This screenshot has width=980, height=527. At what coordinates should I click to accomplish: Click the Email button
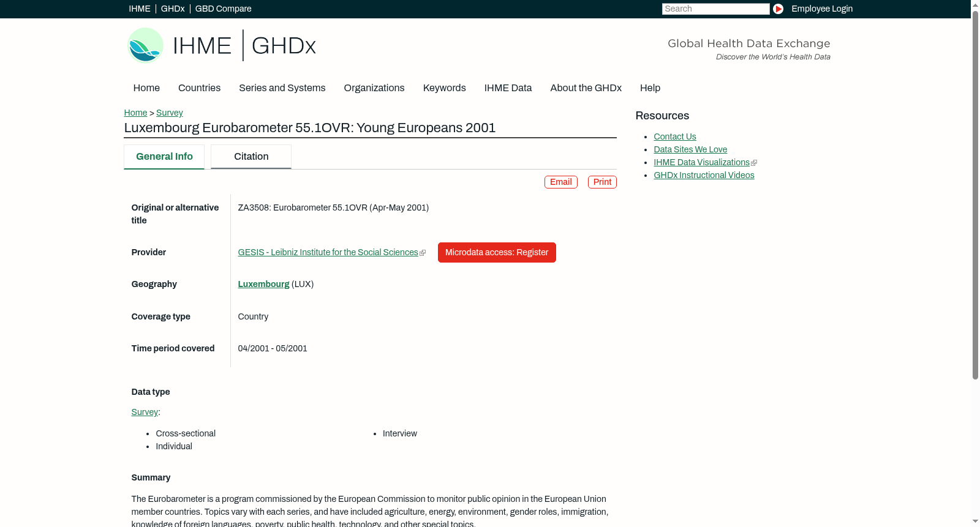pos(561,182)
